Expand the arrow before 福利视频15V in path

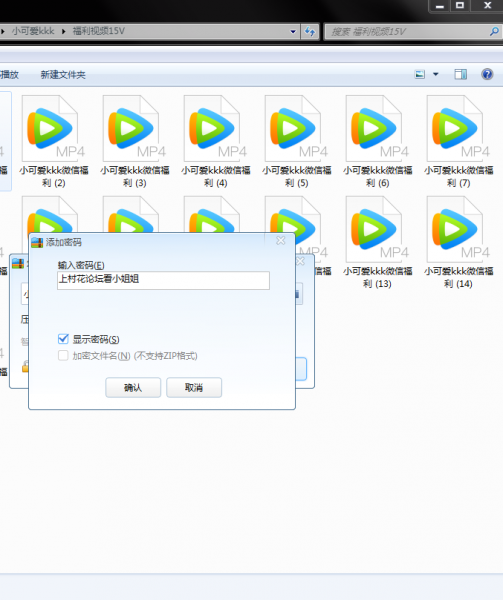click(x=64, y=31)
